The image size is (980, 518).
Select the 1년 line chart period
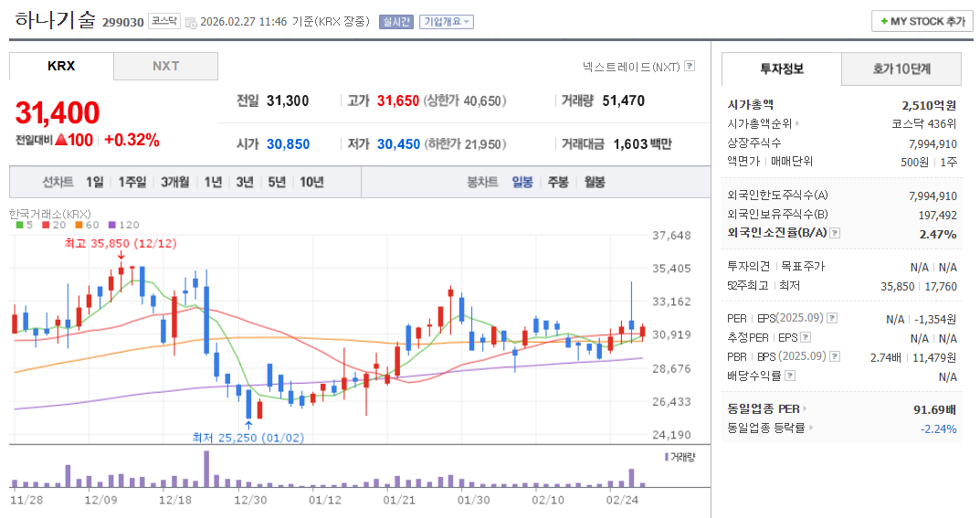tap(213, 182)
